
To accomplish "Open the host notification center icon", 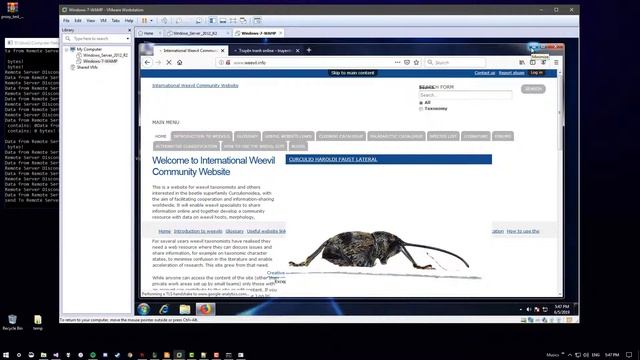I will (629, 355).
